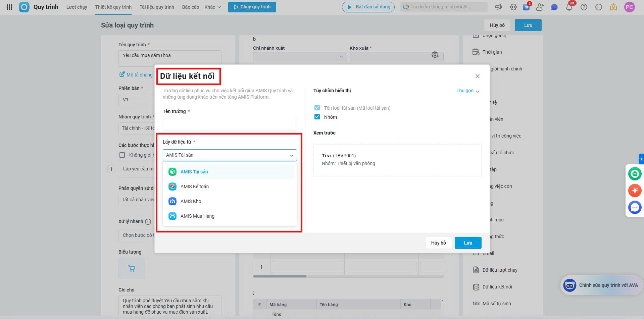Switch to Tài liệu quy trình tab
Image resolution: width=644 pixels, height=319 pixels.
[157, 7]
